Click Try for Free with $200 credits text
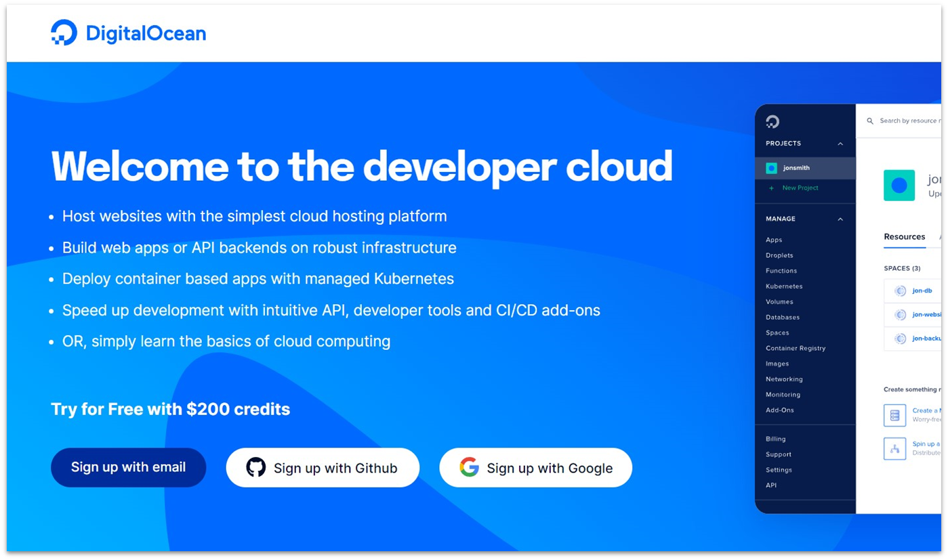948x560 pixels. pos(170,409)
